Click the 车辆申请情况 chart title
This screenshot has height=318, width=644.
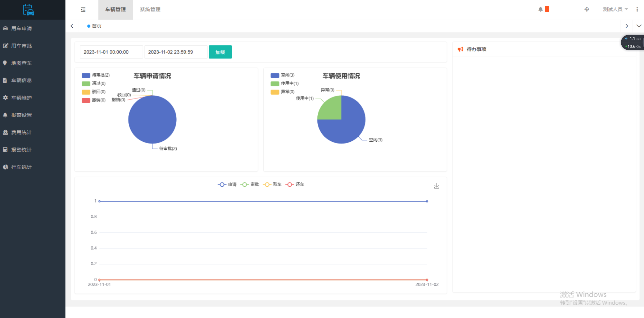pyautogui.click(x=153, y=76)
